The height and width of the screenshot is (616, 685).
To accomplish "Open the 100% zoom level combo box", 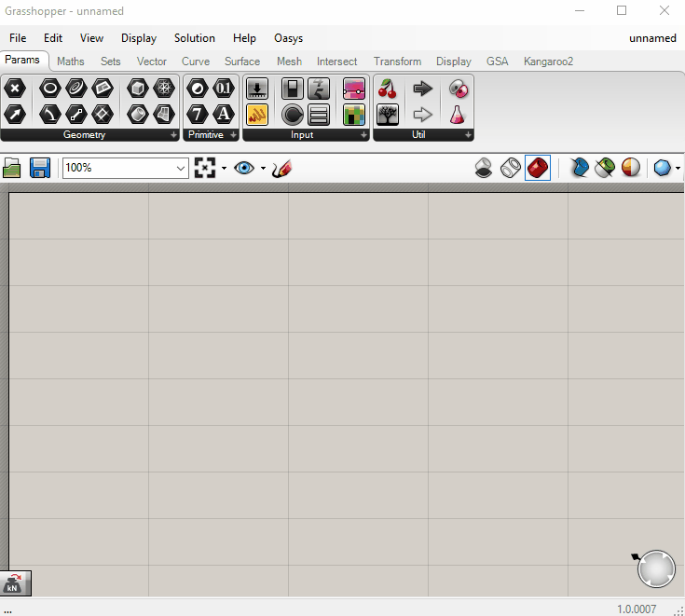I will point(126,168).
